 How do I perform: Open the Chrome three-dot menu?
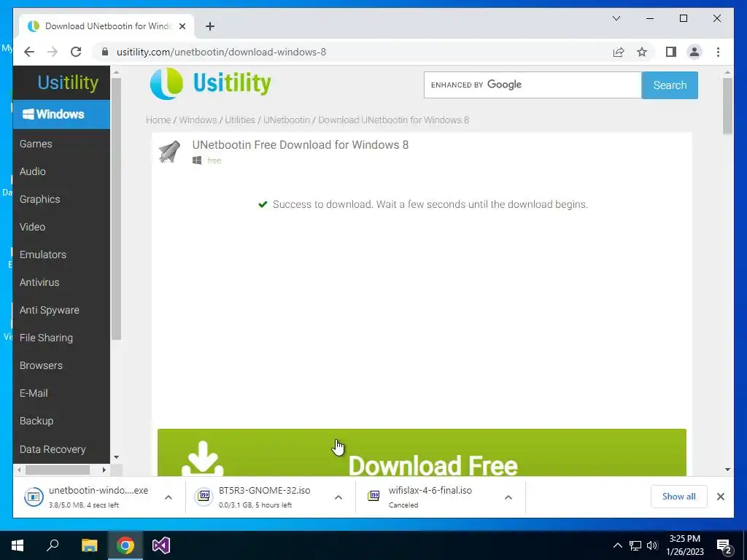(718, 52)
